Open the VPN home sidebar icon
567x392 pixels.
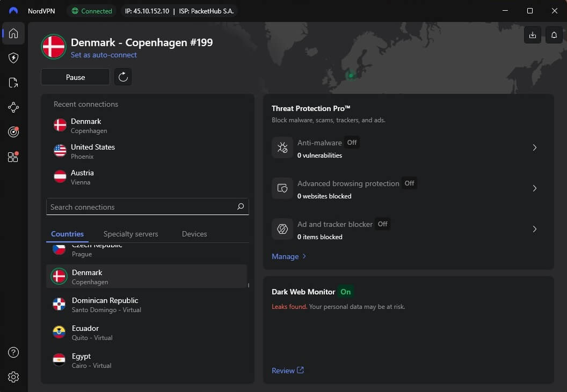click(x=13, y=33)
